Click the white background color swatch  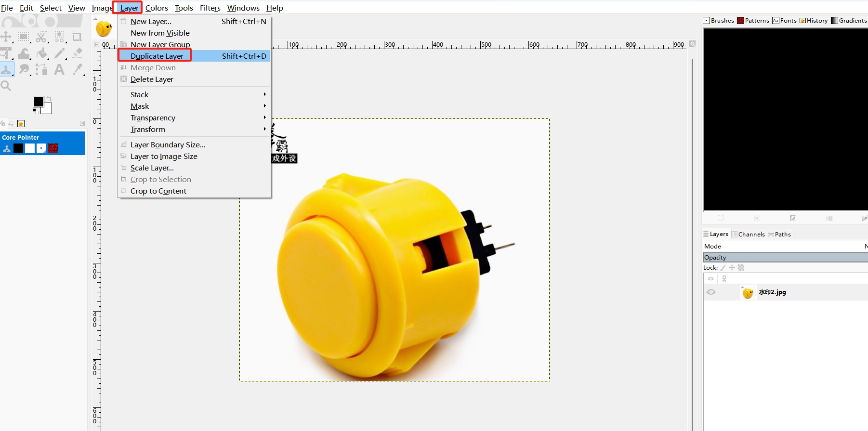click(x=47, y=110)
